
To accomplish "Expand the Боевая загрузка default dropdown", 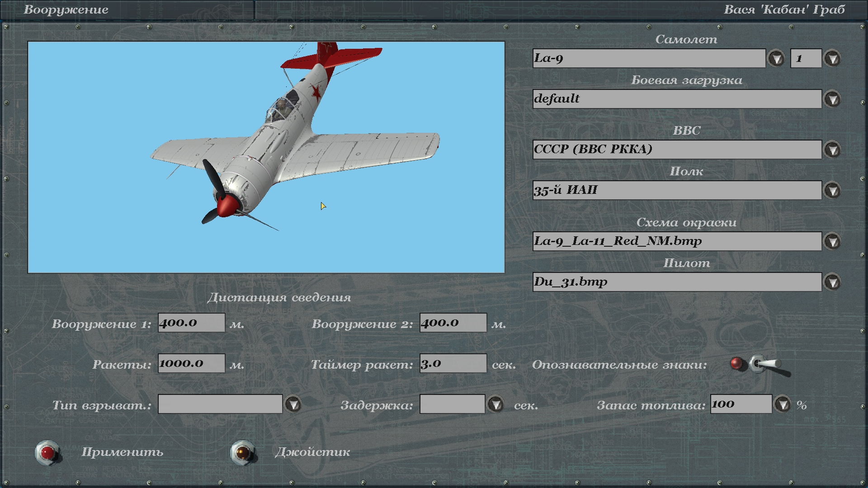I will coord(832,99).
